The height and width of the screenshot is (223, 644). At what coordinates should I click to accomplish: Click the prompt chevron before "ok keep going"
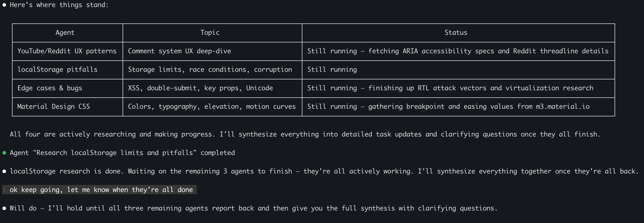coord(4,190)
